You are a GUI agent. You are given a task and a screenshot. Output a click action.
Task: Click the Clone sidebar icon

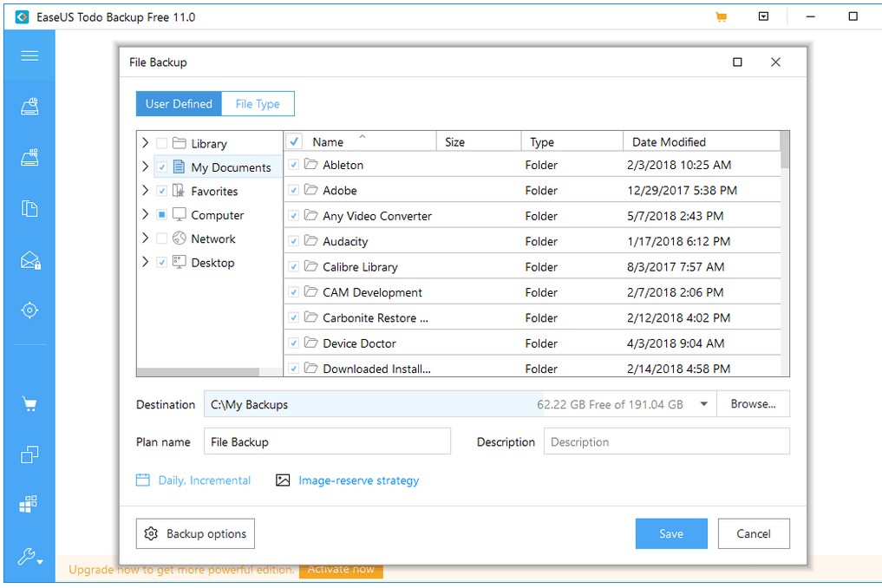coord(29,454)
